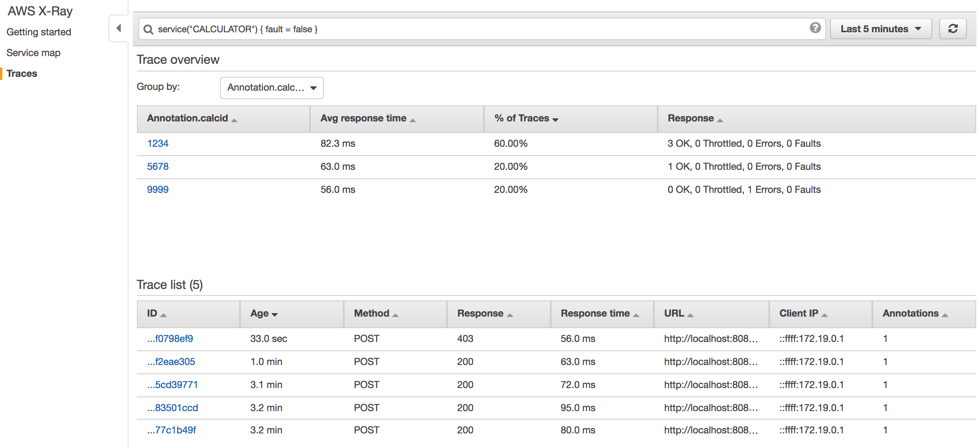Collapse the sidebar with the left arrow

(118, 28)
